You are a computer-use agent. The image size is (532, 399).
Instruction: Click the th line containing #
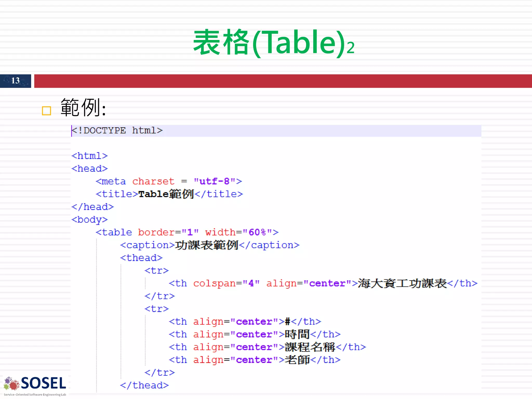coord(245,322)
